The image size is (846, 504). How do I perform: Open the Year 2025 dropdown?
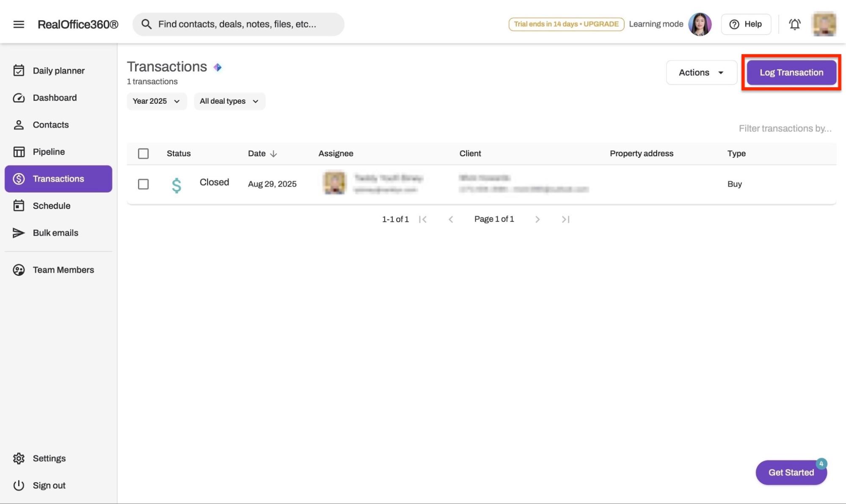157,101
